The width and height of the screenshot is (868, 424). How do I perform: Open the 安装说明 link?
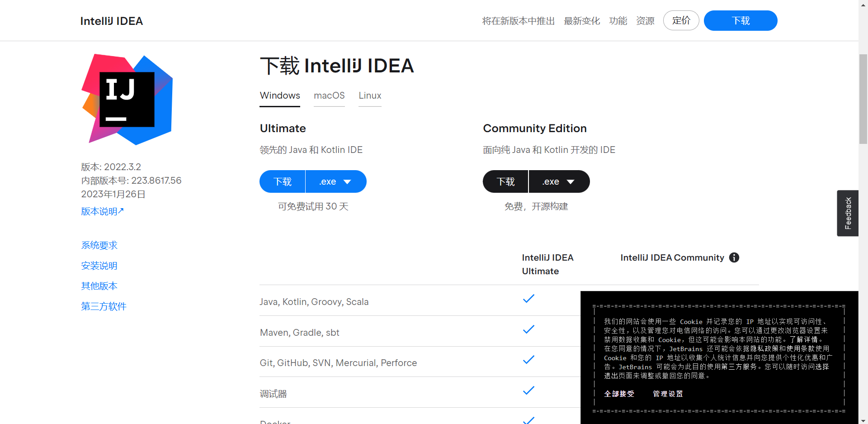tap(99, 266)
